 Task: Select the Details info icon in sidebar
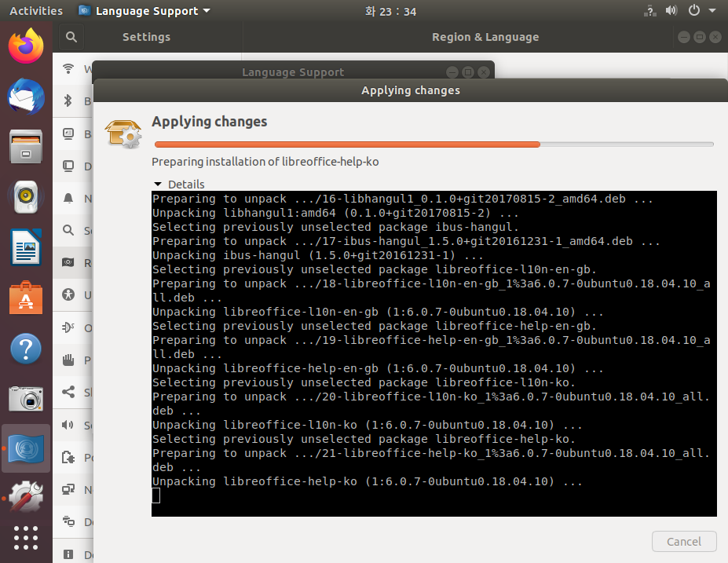[68, 554]
